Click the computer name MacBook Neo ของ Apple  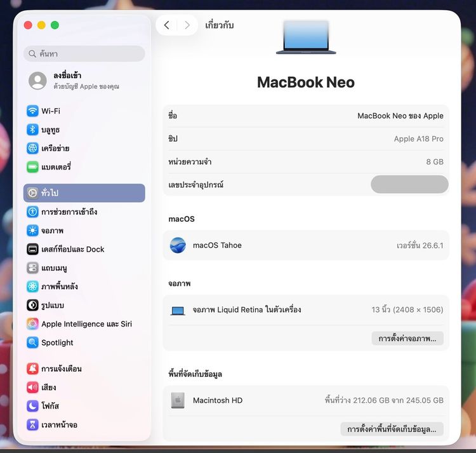click(400, 116)
